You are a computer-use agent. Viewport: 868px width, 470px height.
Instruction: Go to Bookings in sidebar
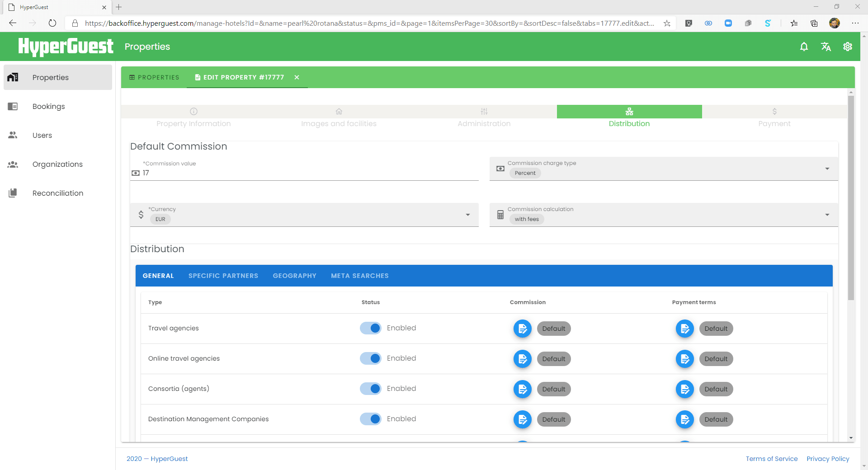tap(48, 106)
